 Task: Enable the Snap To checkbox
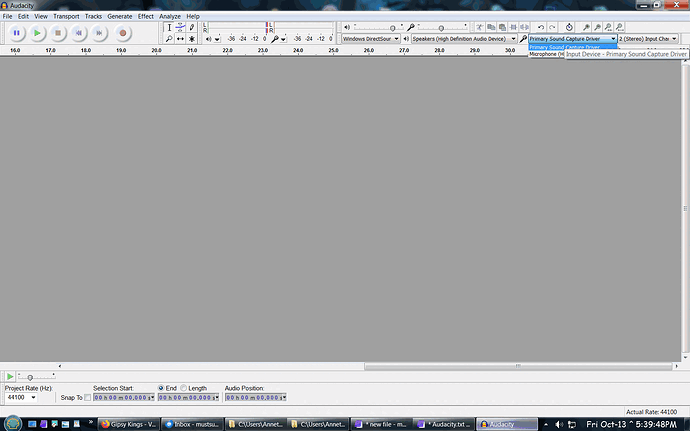click(88, 398)
